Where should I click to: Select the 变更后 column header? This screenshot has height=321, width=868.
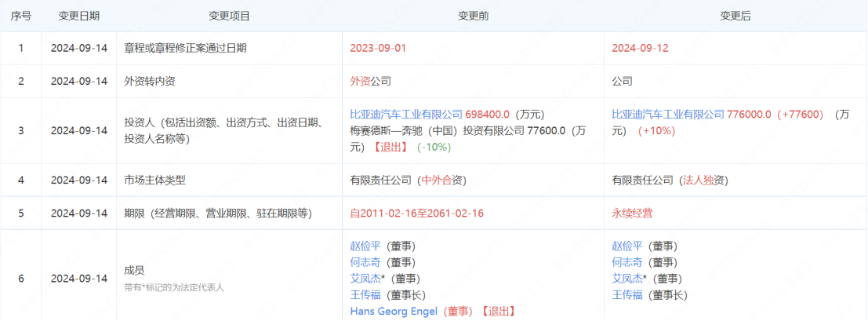coord(735,16)
